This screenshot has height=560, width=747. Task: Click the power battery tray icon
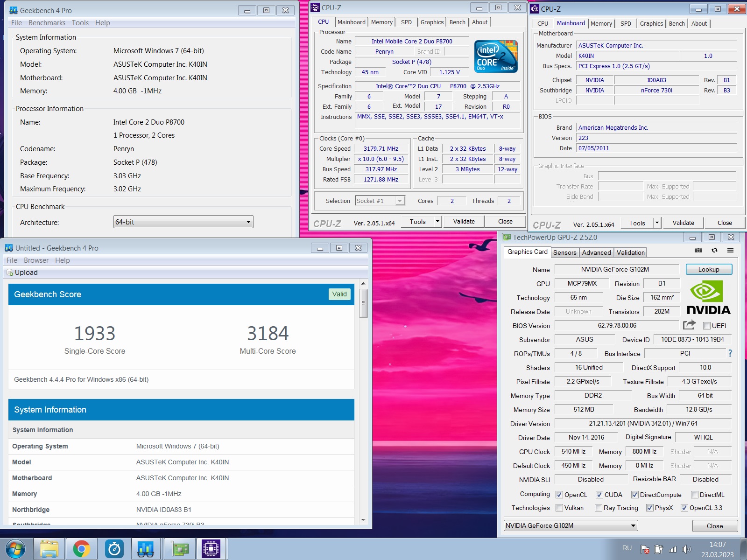coord(659,549)
